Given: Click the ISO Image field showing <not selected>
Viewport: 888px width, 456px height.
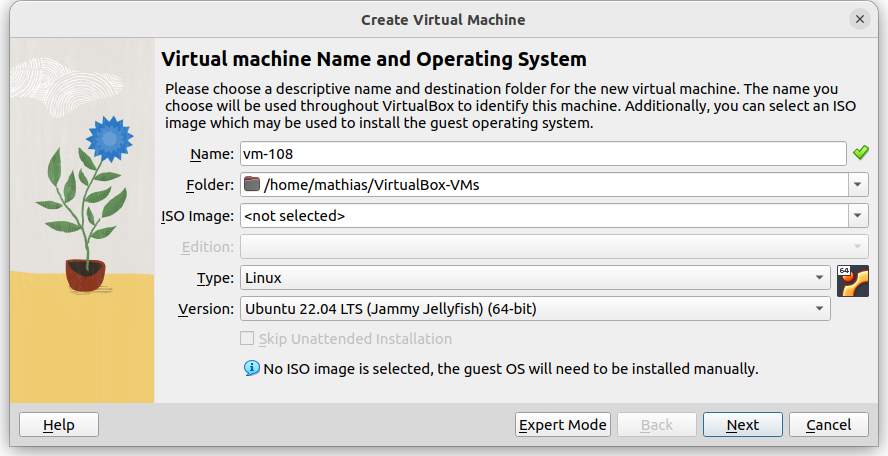Looking at the screenshot, I should [542, 216].
